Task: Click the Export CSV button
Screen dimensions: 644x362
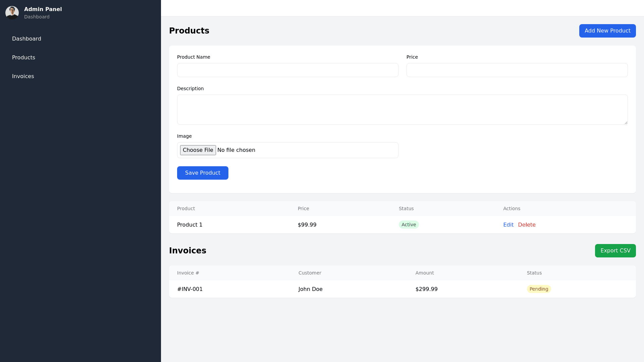Action: point(615,251)
